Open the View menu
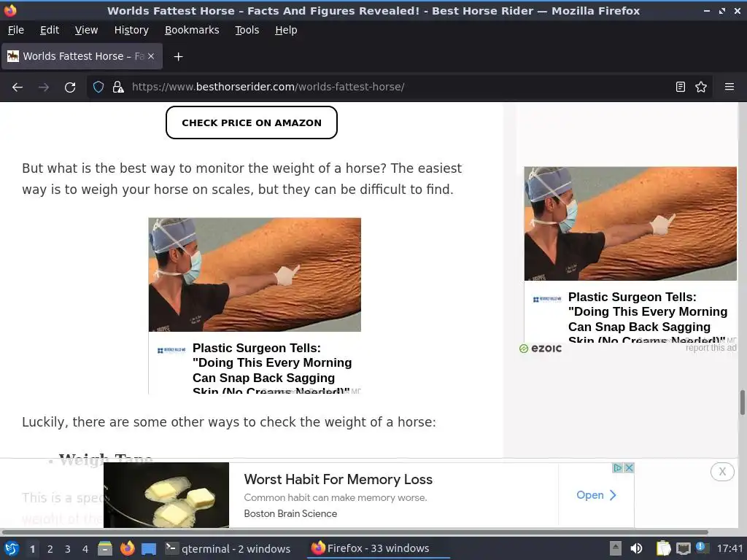The width and height of the screenshot is (747, 560). (86, 30)
